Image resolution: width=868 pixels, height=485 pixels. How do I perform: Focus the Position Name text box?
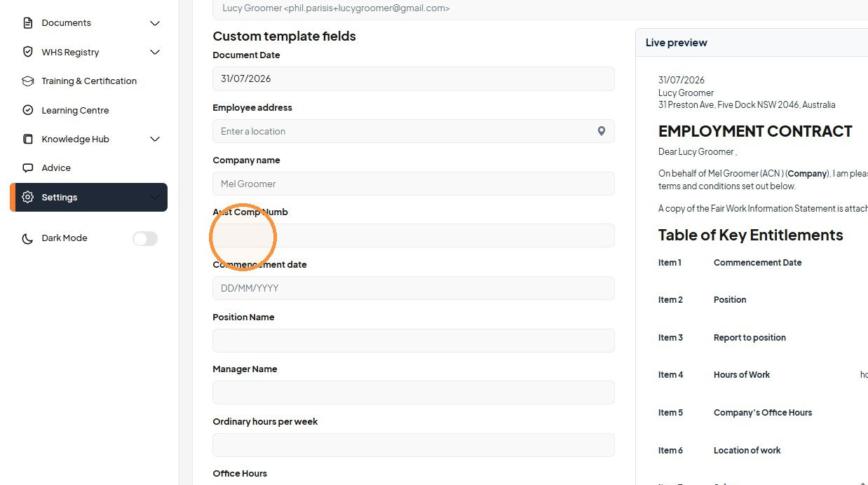414,341
